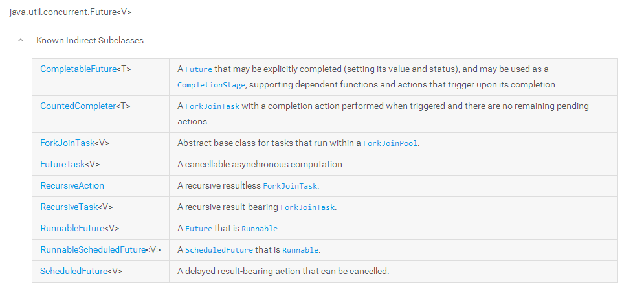The height and width of the screenshot is (289, 644).
Task: Open the CompletableFuture<T> class link
Action: (78, 69)
